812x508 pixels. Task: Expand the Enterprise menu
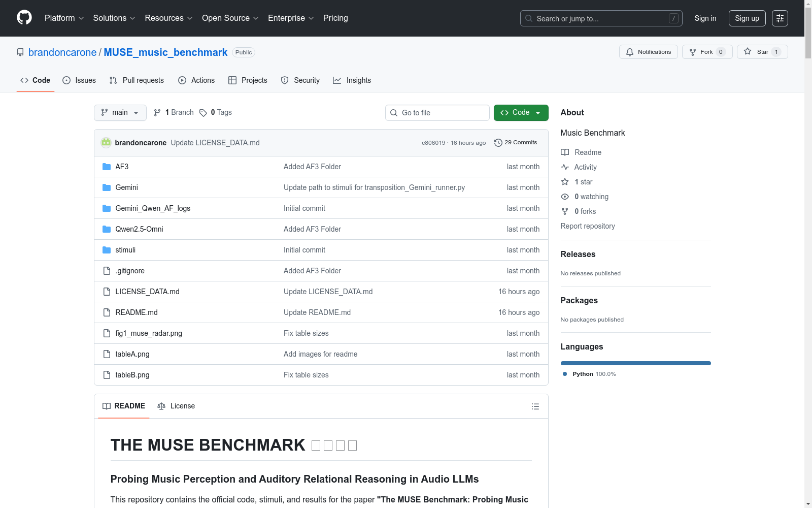tap(291, 18)
